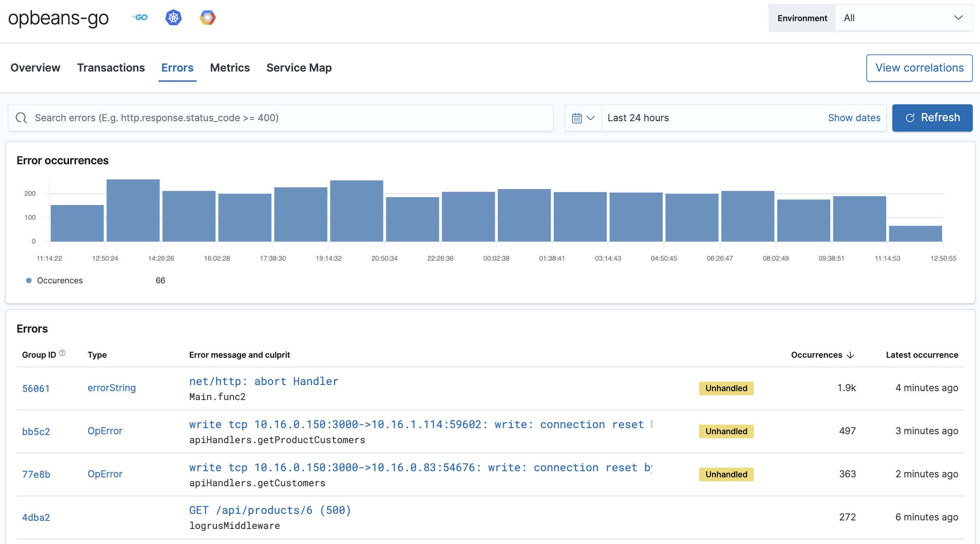Switch to the Transactions tab
The height and width of the screenshot is (544, 980).
coord(111,67)
